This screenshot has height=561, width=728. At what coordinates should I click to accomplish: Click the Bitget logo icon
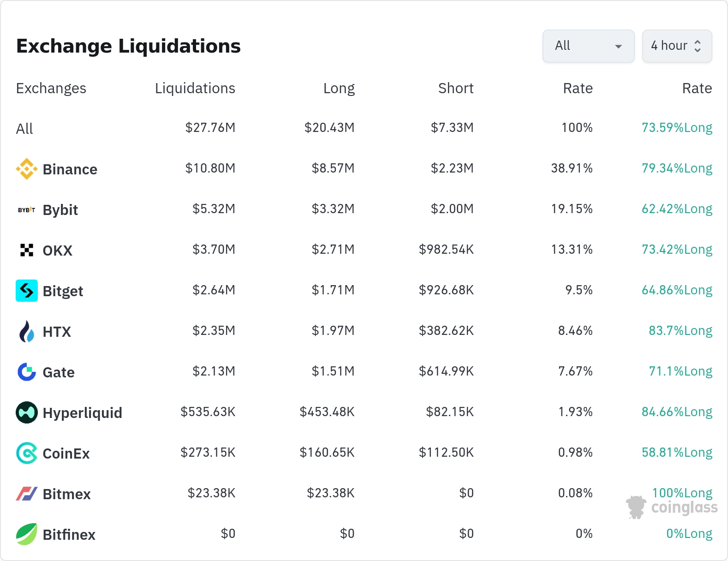(x=27, y=291)
